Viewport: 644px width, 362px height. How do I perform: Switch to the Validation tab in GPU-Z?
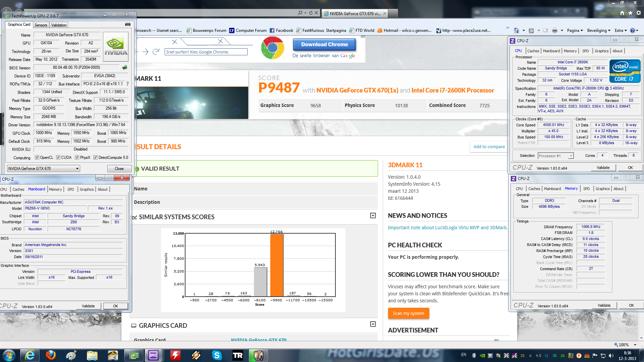click(59, 25)
